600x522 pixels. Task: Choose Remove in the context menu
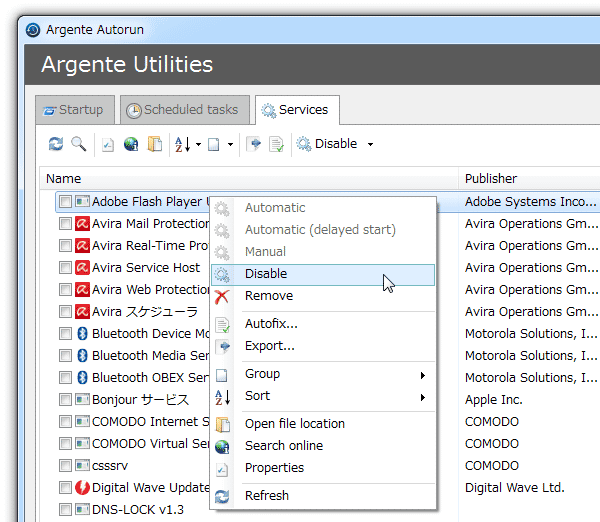pyautogui.click(x=323, y=296)
